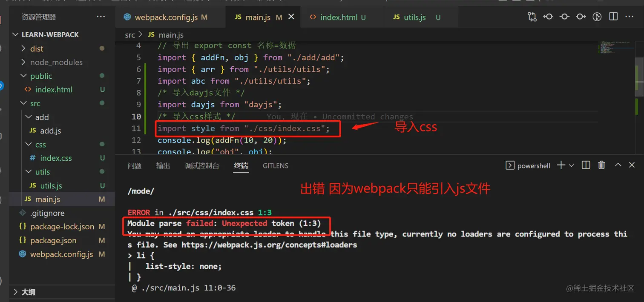
Task: Split the editor to the right
Action: click(x=613, y=17)
